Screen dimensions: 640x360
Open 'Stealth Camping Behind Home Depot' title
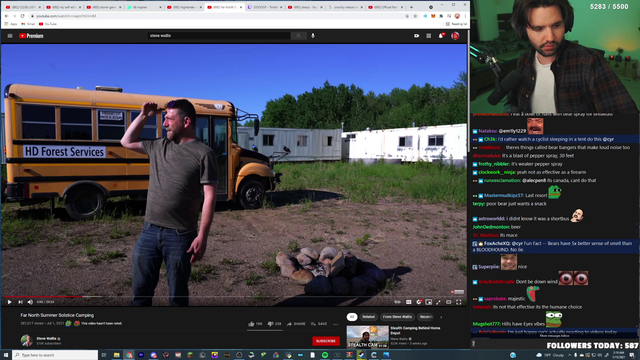(x=415, y=330)
